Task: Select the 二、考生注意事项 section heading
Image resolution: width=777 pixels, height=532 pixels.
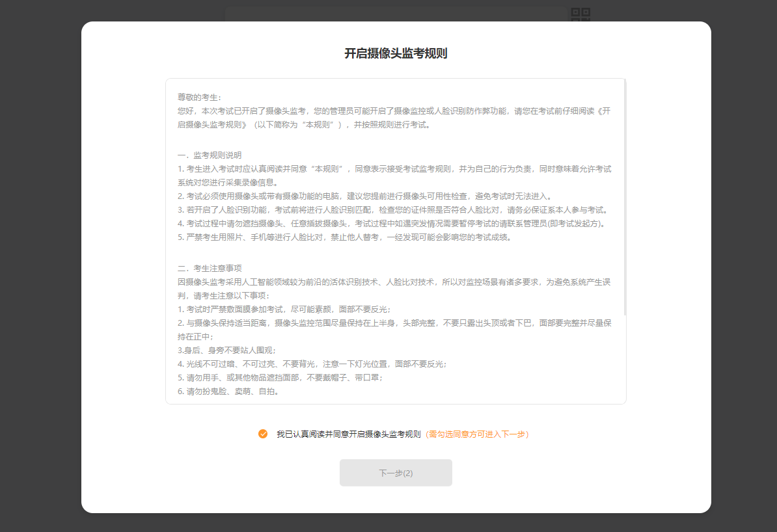Action: [x=210, y=268]
